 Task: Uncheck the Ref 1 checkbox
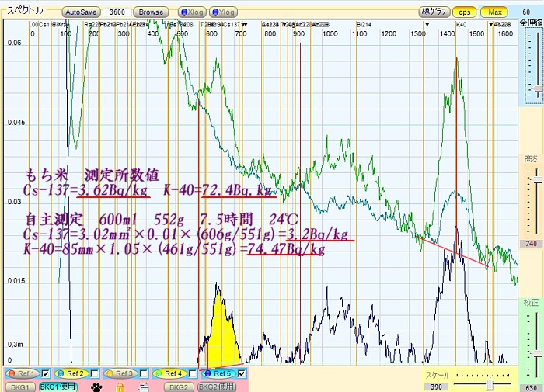(x=45, y=374)
